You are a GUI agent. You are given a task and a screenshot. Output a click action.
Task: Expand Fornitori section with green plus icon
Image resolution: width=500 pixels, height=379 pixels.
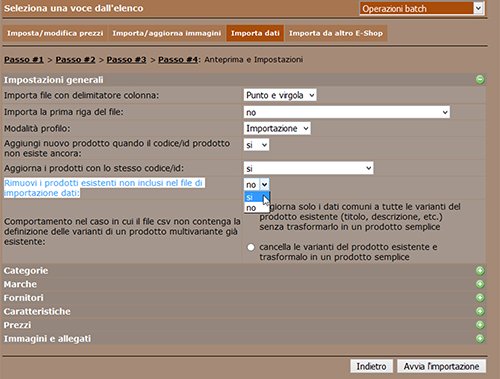coord(480,298)
